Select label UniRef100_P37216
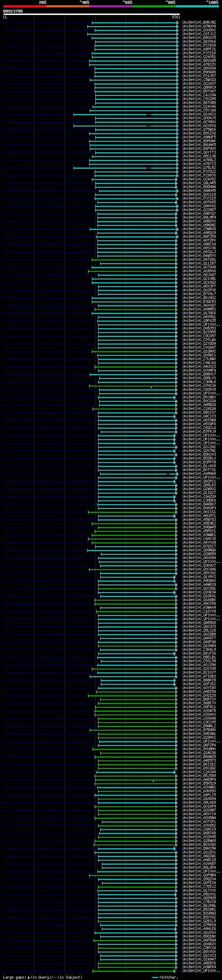The image size is (222, 980). [x=199, y=53]
